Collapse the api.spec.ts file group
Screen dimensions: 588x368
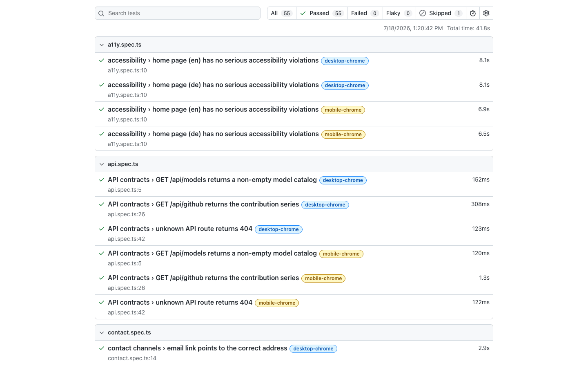[x=294, y=164]
